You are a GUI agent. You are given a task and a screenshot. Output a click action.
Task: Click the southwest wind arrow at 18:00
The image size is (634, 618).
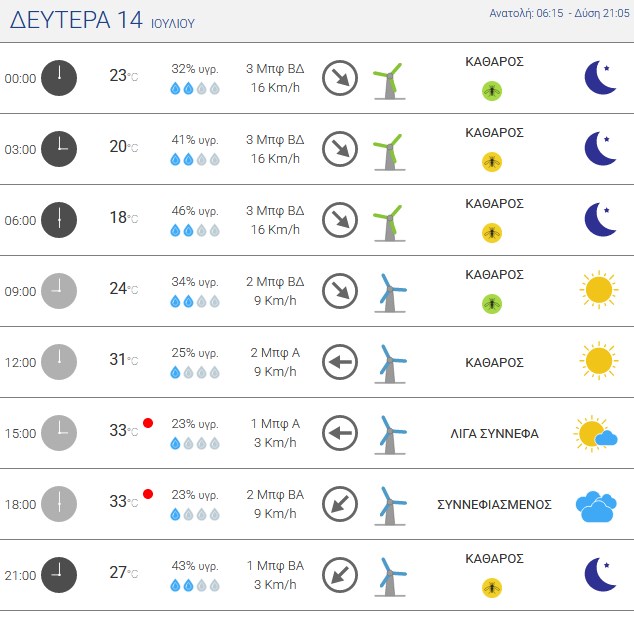tap(340, 504)
